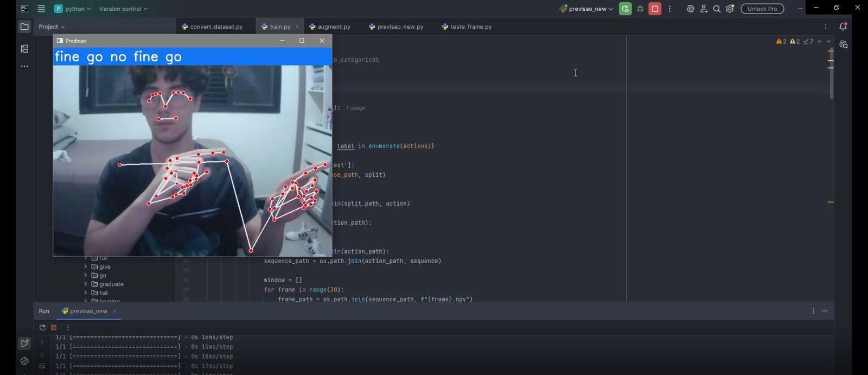Screen dimensions: 868x375
Task: Stop the running previsao_new script from the top toolbar
Action: [x=655, y=9]
